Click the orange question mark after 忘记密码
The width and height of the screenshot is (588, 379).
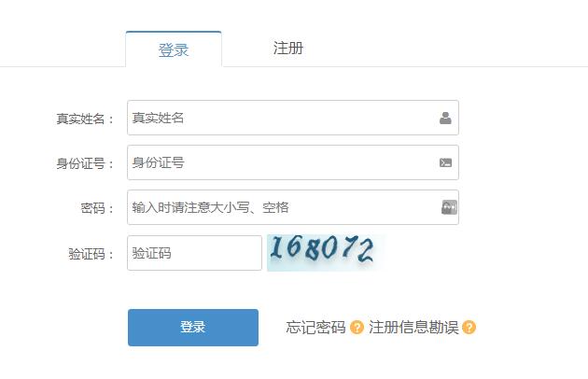[x=357, y=328]
